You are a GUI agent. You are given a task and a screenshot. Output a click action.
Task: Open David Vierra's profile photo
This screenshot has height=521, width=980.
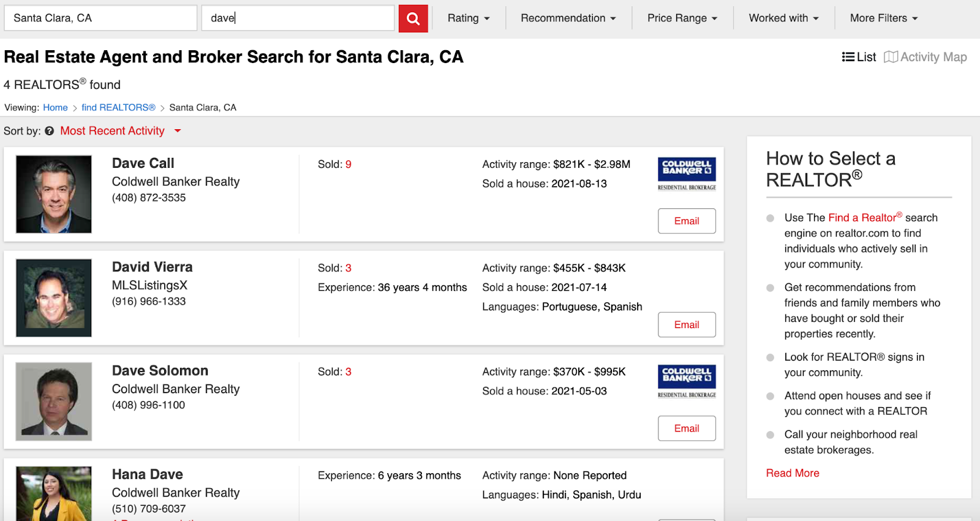click(54, 298)
